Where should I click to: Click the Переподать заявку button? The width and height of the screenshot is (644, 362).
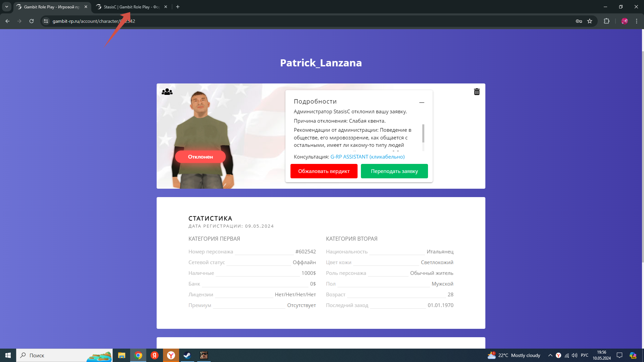click(x=394, y=171)
